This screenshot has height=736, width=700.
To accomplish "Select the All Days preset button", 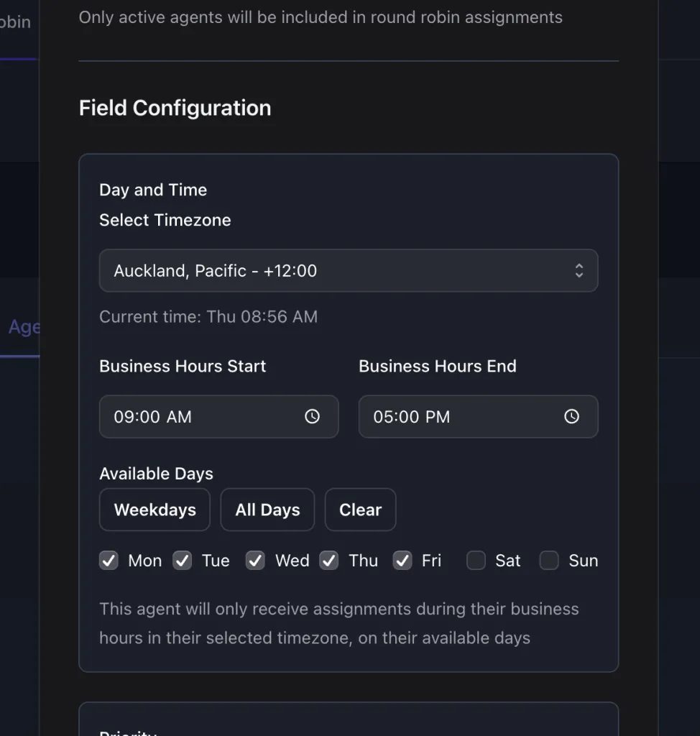I will [x=267, y=510].
